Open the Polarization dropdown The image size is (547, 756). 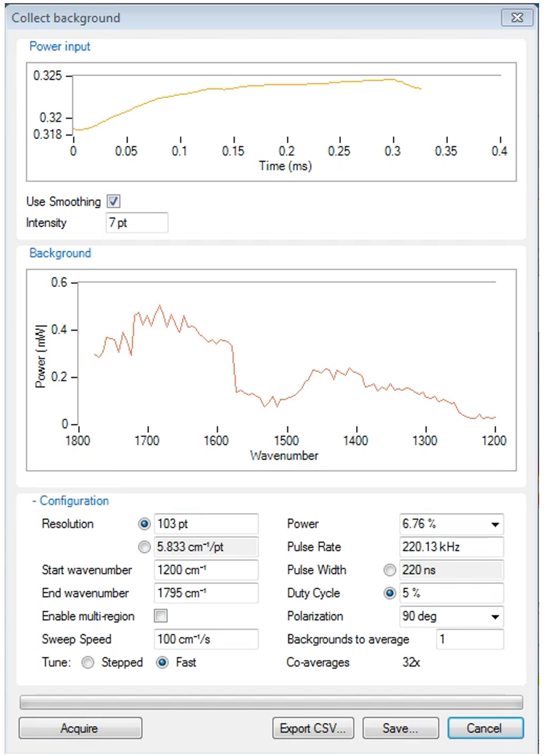[x=452, y=616]
